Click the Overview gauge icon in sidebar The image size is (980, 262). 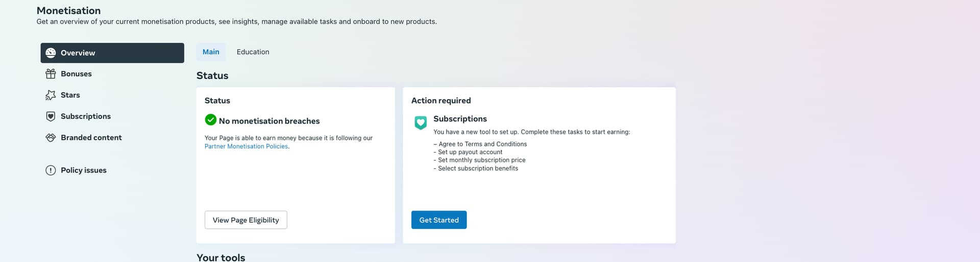51,53
